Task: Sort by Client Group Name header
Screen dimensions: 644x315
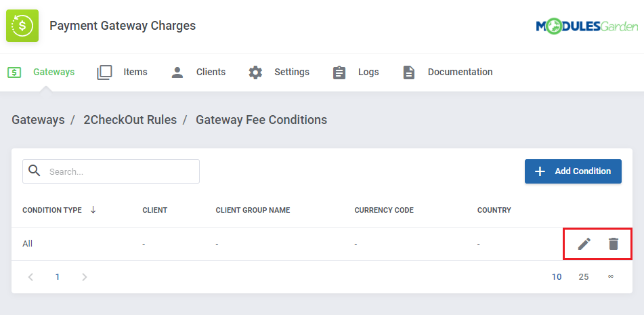Action: coord(253,210)
